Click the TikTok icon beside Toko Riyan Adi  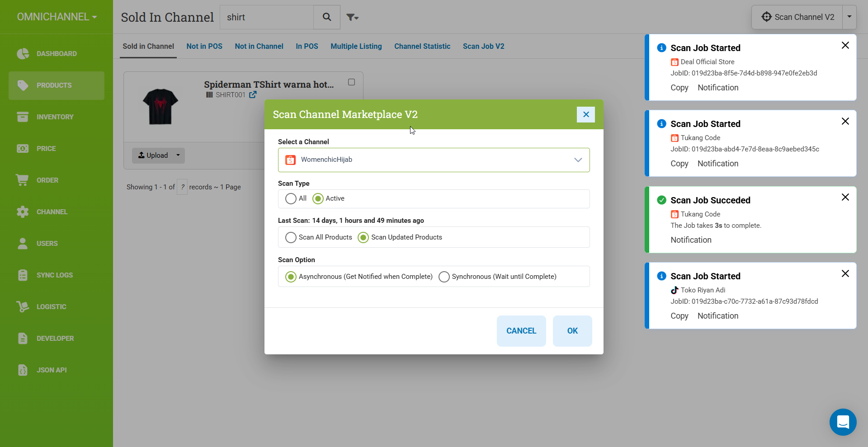675,290
